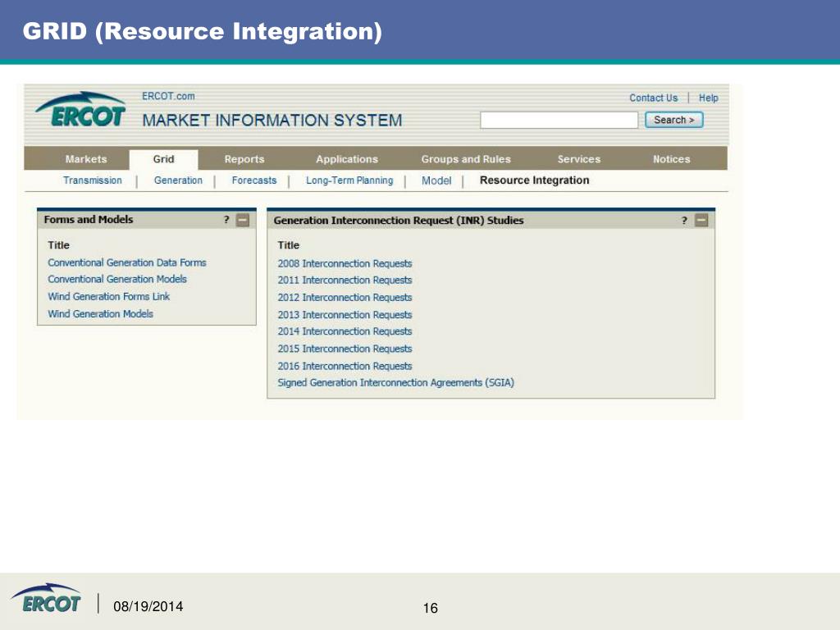Click the GRID (Resource Integration) slide title
The height and width of the screenshot is (630, 840).
point(203,31)
